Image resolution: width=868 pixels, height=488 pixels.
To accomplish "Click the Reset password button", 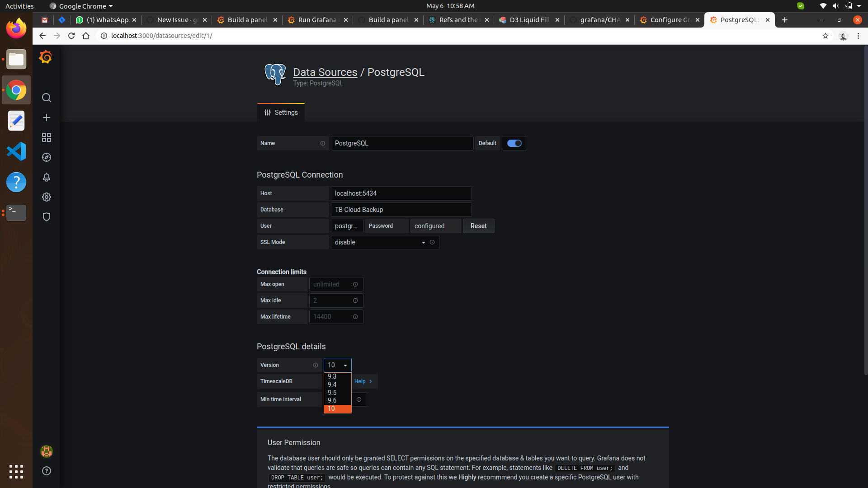I will point(478,226).
